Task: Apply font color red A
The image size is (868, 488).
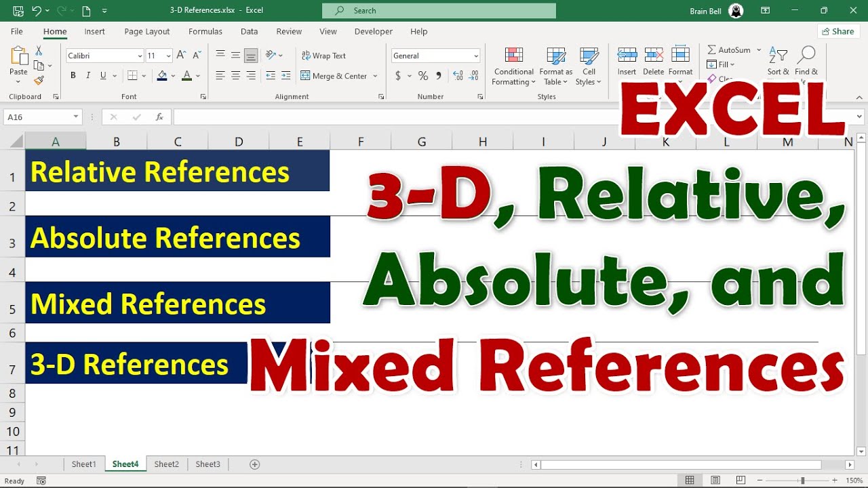Action: (186, 76)
